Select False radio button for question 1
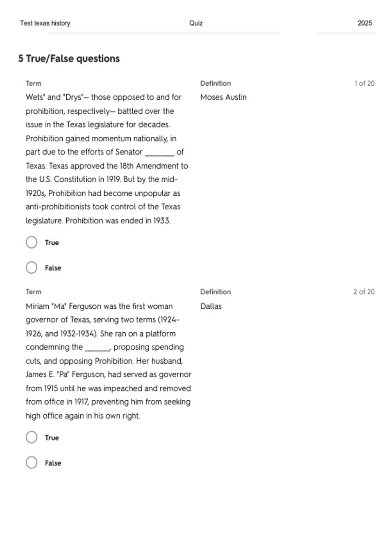 click(32, 268)
